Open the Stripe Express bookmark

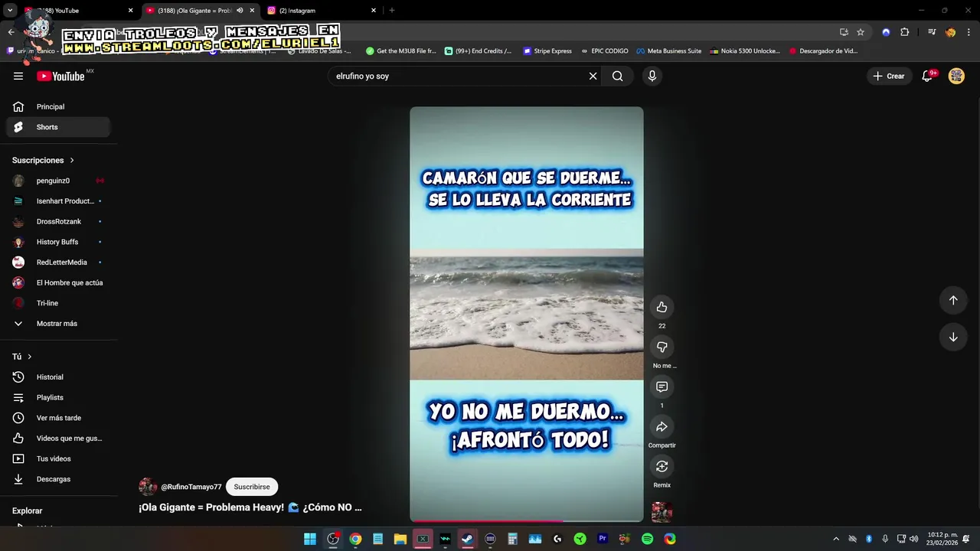(547, 51)
